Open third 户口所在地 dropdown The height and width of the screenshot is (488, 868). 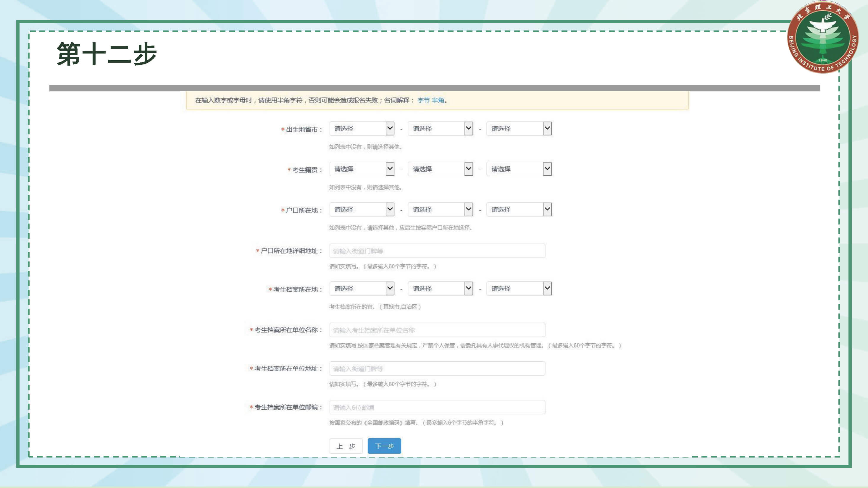[519, 209]
